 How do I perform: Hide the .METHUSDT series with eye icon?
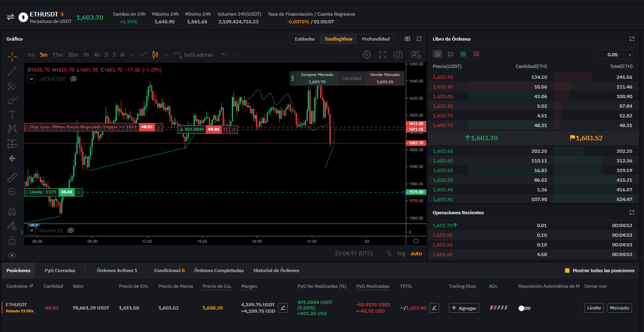click(x=74, y=78)
